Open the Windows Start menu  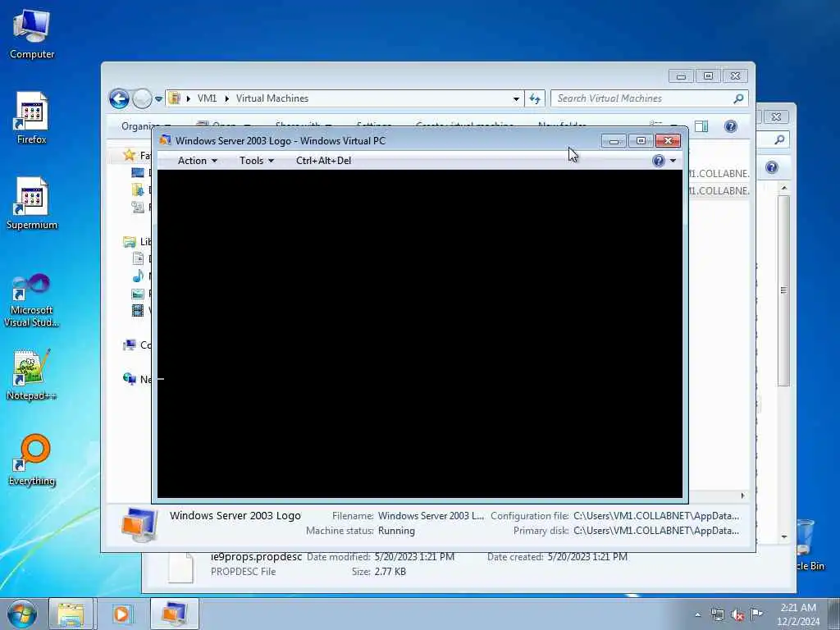point(22,614)
